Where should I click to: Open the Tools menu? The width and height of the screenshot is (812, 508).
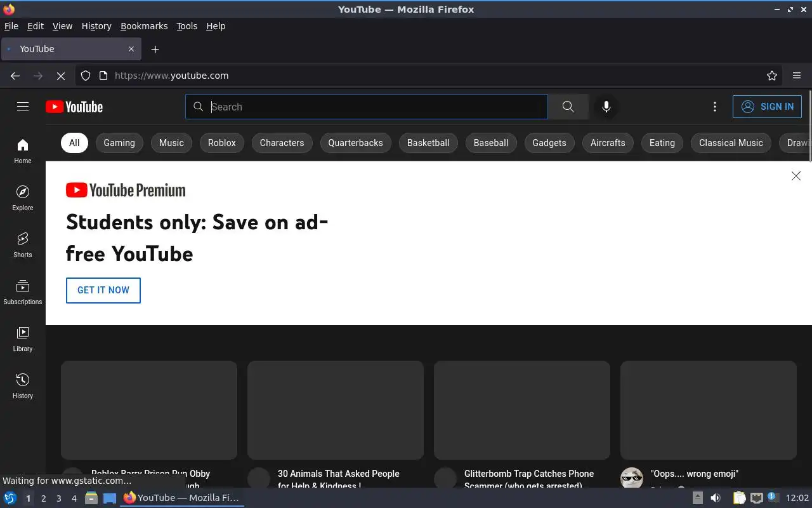pyautogui.click(x=187, y=26)
